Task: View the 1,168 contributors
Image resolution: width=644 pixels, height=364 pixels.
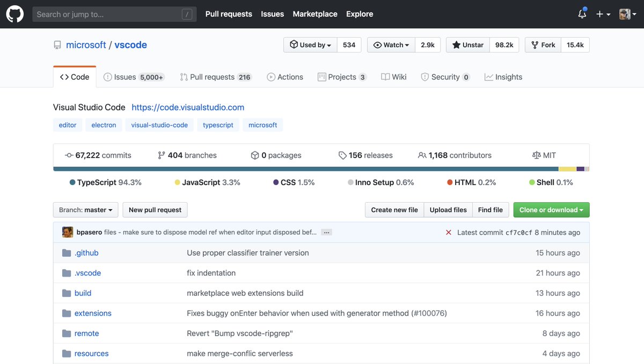Action: 455,155
